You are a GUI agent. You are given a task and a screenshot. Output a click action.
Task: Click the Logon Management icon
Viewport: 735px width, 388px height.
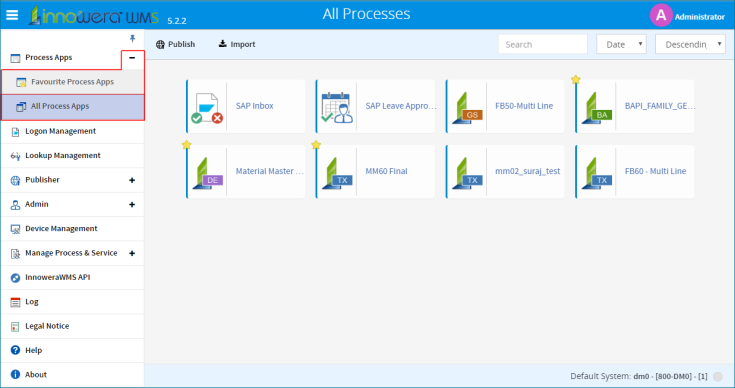15,132
